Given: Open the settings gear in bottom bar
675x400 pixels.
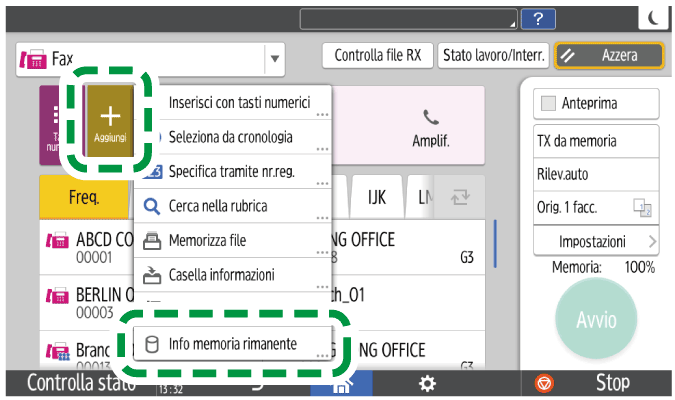Looking at the screenshot, I should click(x=427, y=383).
